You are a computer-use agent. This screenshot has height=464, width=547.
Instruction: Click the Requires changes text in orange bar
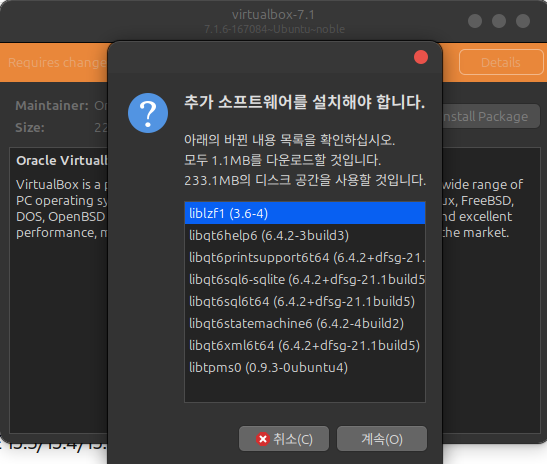58,62
